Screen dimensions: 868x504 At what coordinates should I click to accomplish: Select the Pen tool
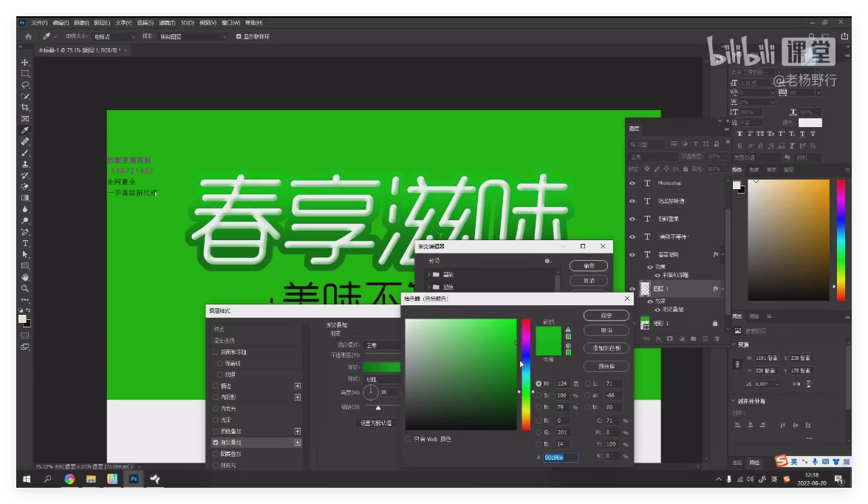[x=25, y=232]
